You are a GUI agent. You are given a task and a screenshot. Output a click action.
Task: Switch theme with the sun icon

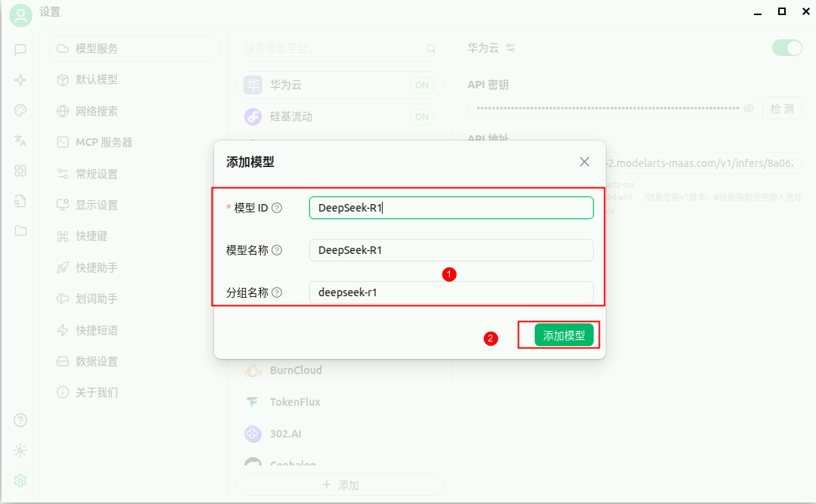coord(20,450)
